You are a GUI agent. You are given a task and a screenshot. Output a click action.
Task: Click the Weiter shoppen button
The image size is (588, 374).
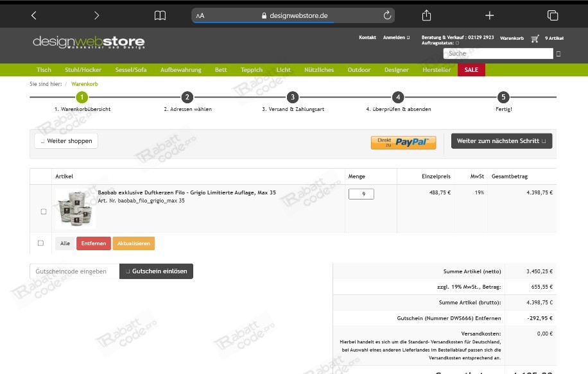pyautogui.click(x=66, y=141)
